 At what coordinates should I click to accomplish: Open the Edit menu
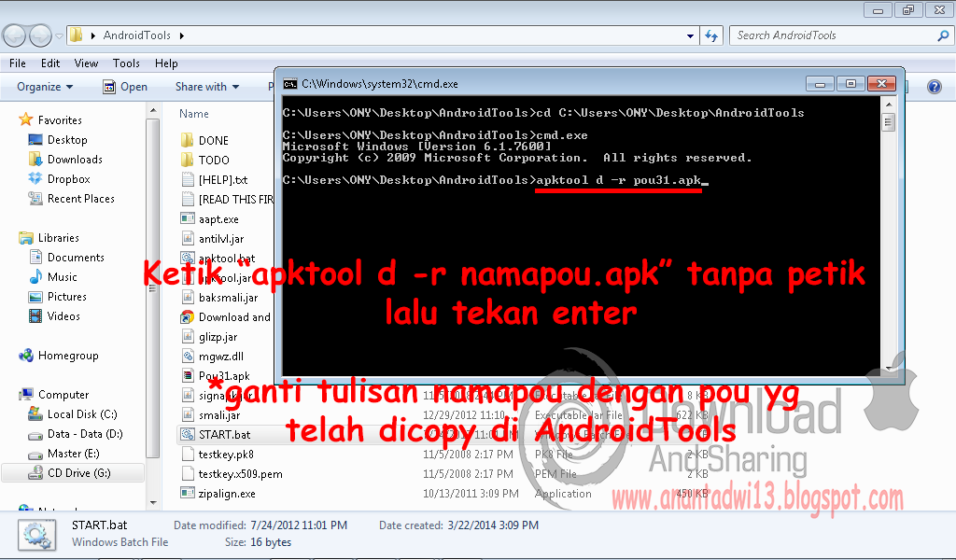click(50, 63)
